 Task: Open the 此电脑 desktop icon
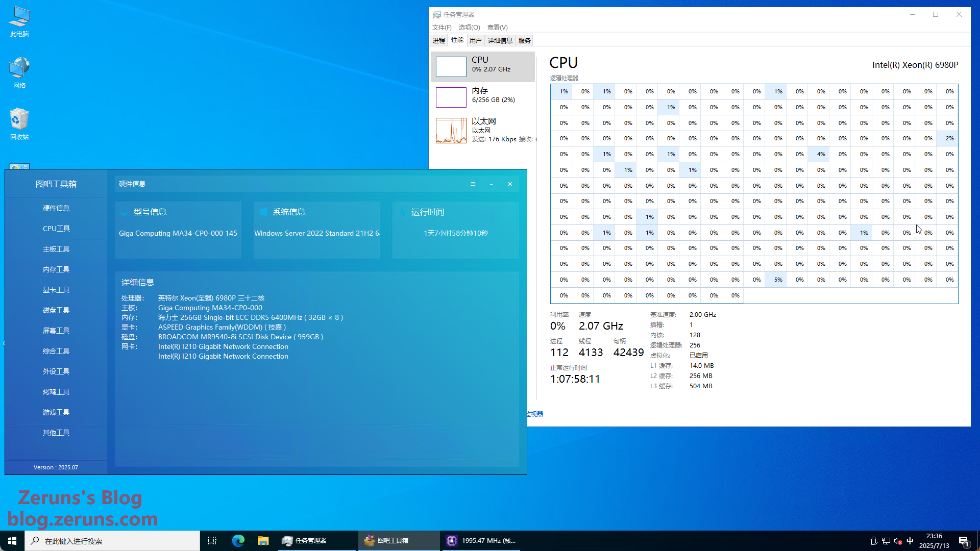pos(19,21)
